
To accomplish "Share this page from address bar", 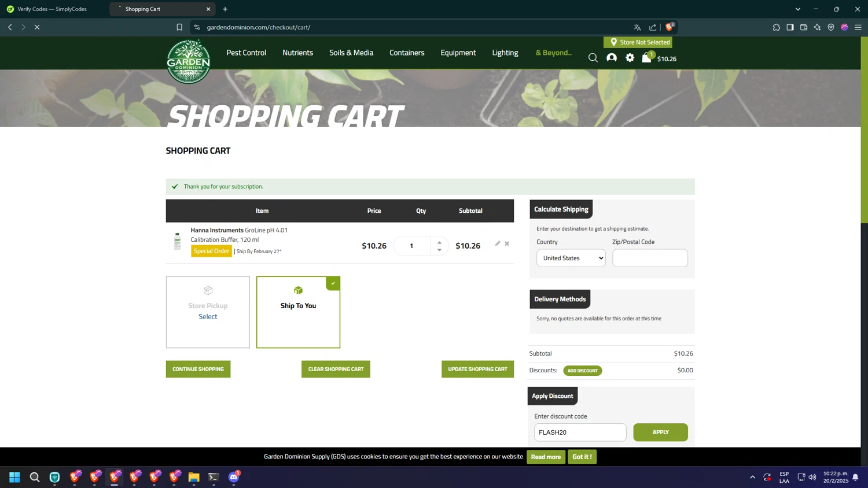I will (x=653, y=27).
